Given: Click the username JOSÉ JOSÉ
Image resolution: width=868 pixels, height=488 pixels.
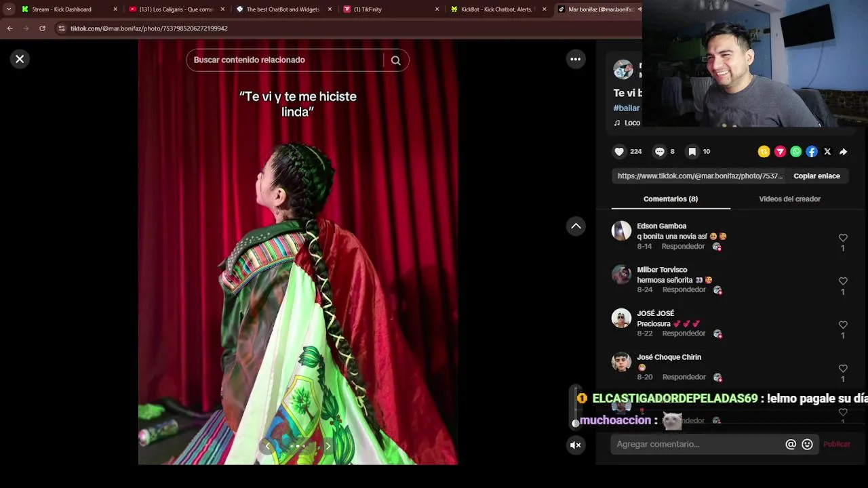Looking at the screenshot, I should click(656, 314).
